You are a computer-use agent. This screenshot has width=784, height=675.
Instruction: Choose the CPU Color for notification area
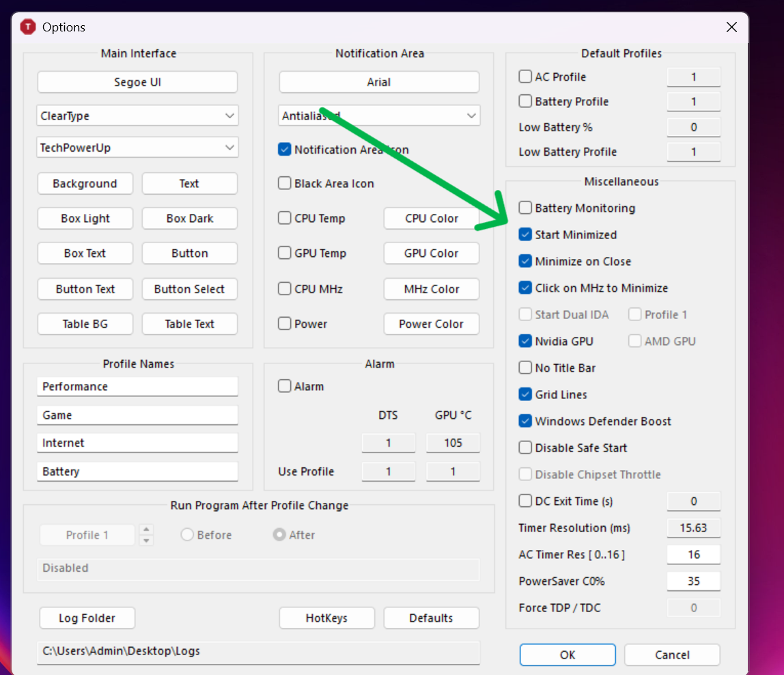tap(432, 218)
